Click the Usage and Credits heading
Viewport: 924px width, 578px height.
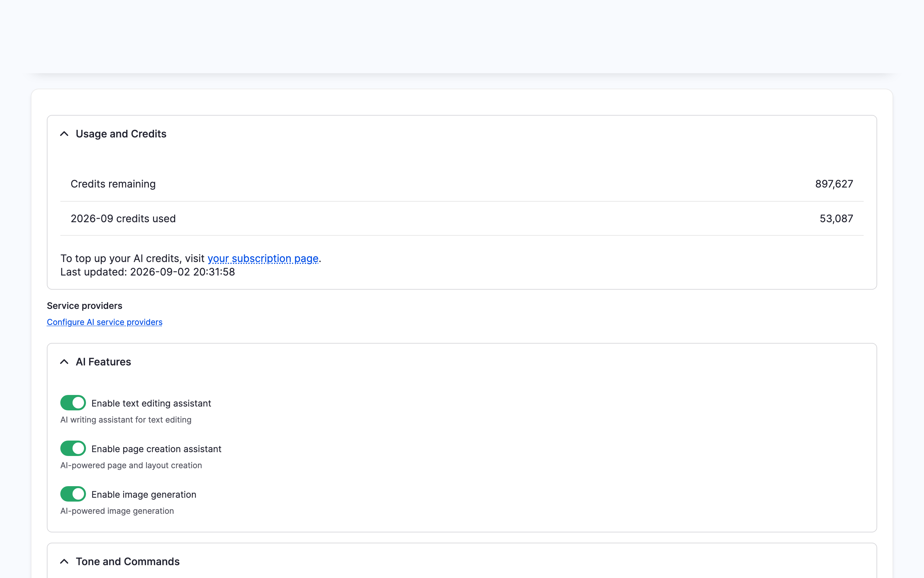click(121, 134)
